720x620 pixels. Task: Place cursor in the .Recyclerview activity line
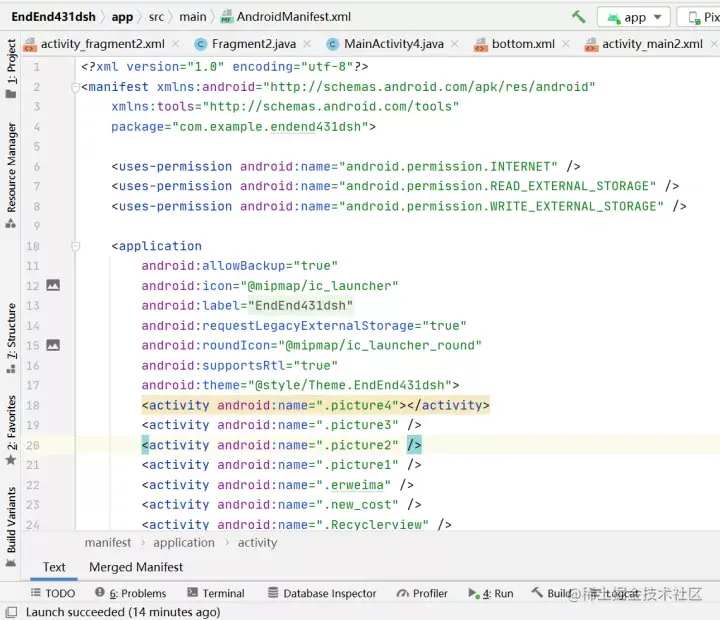click(297, 524)
